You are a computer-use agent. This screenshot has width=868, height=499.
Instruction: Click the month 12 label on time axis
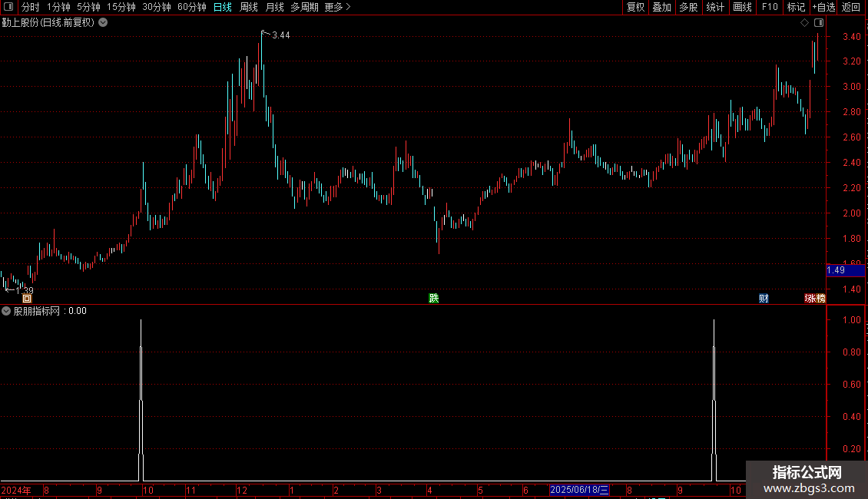pos(242,490)
